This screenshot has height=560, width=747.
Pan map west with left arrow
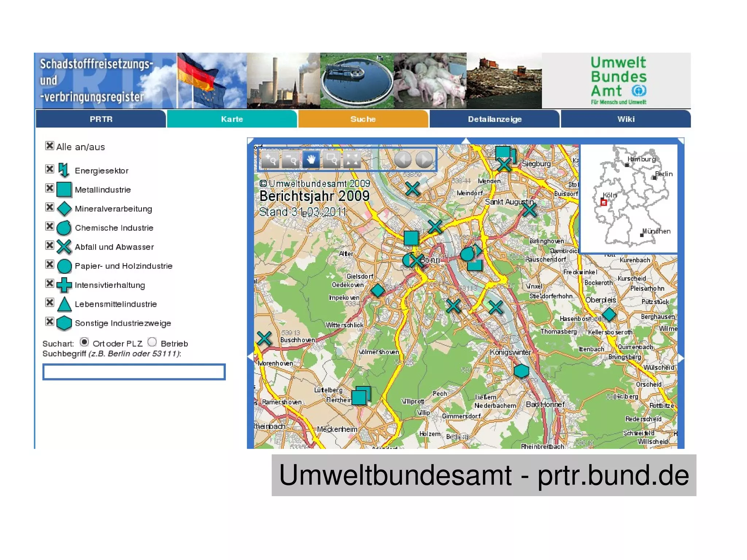(x=250, y=357)
